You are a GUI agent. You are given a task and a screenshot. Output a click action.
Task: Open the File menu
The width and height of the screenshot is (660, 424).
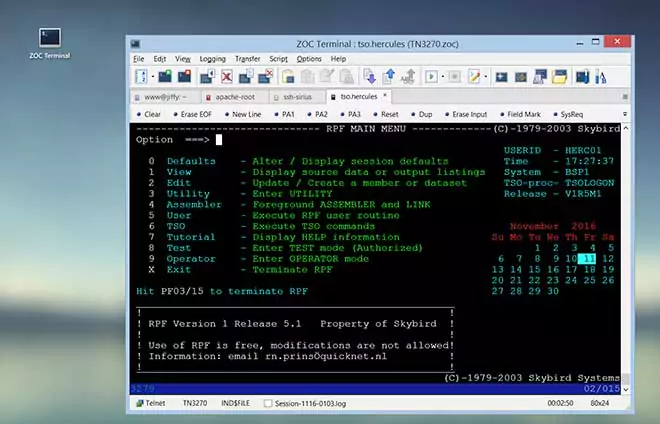138,59
